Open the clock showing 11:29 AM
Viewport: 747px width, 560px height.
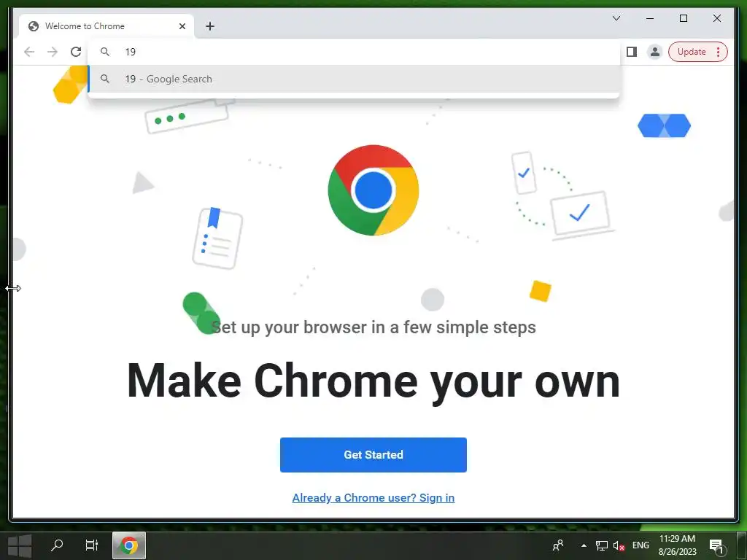pyautogui.click(x=677, y=545)
